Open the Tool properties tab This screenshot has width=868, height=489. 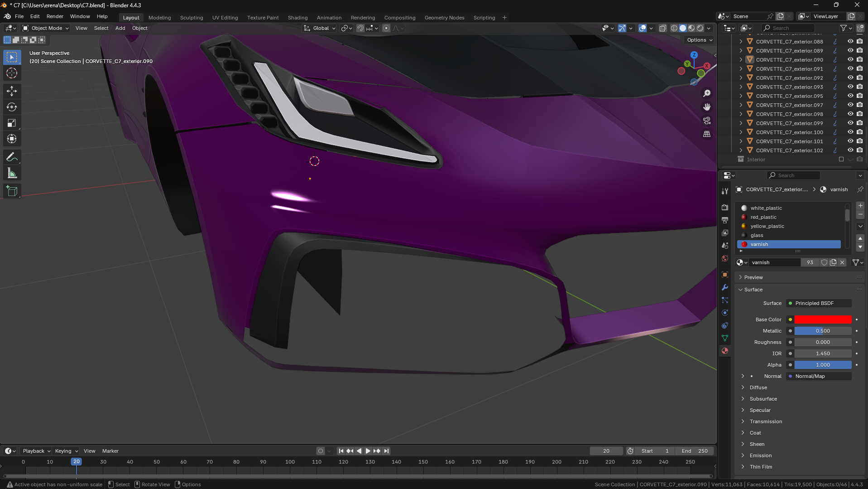point(725,191)
